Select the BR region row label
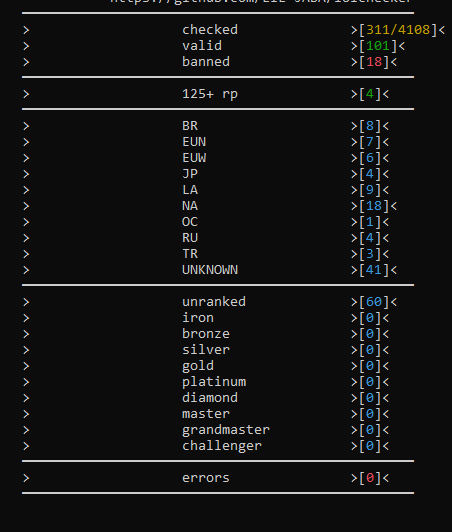452x532 pixels. [190, 126]
